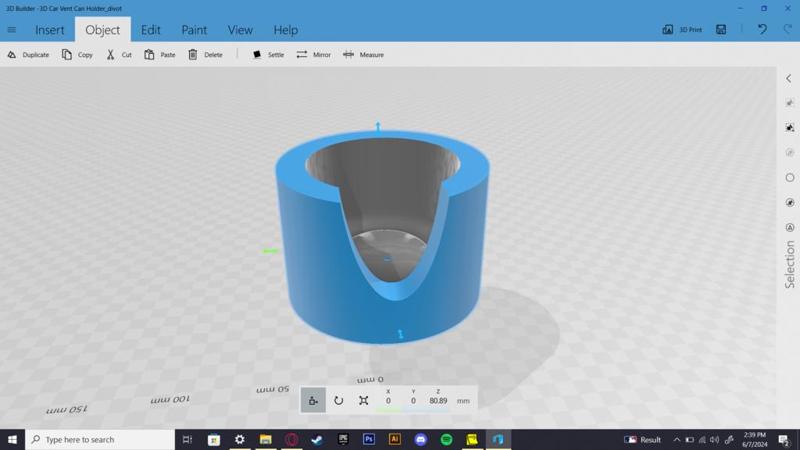
Task: Click the Result news widget in taskbar
Action: point(643,439)
